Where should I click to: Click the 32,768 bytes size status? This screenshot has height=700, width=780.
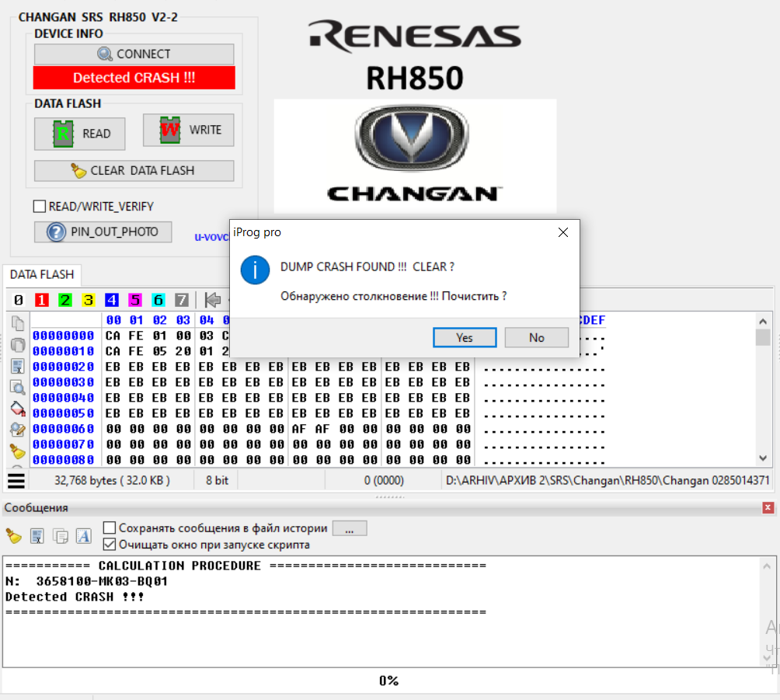click(112, 481)
